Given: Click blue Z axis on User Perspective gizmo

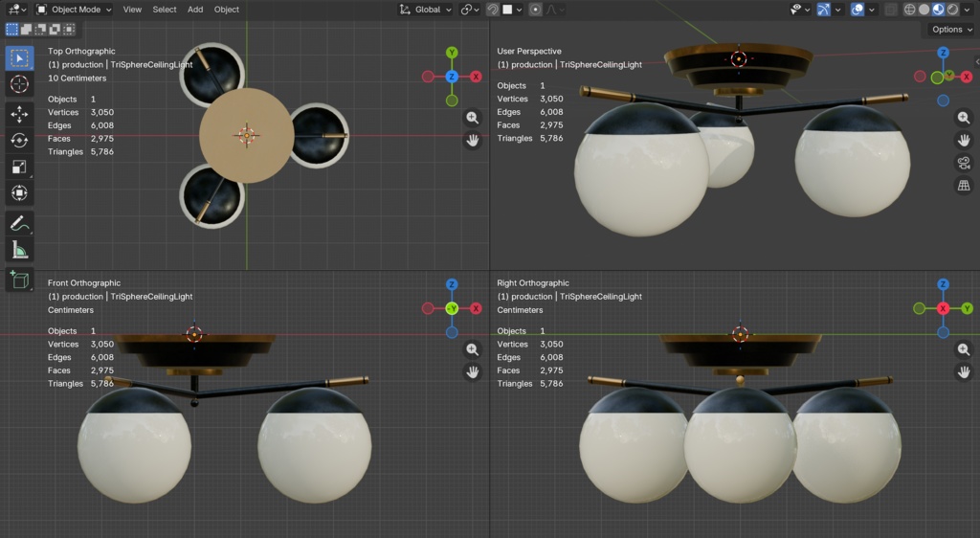Looking at the screenshot, I should tap(943, 53).
